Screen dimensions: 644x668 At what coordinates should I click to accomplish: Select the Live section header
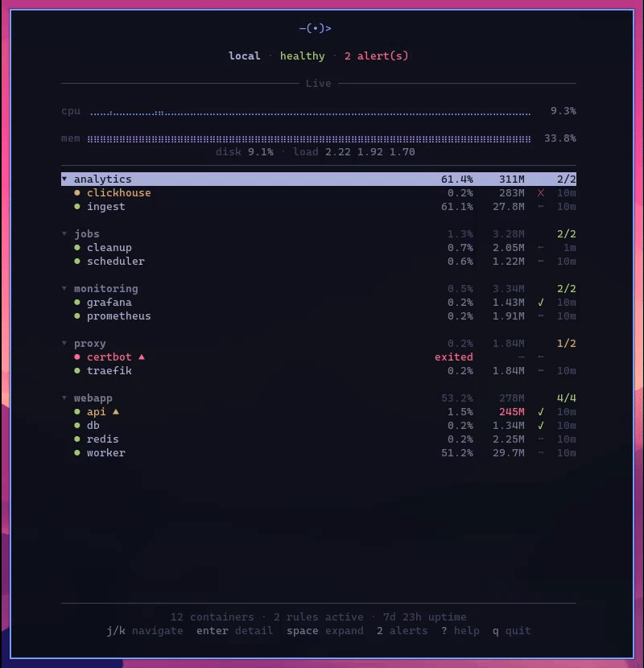click(x=319, y=83)
